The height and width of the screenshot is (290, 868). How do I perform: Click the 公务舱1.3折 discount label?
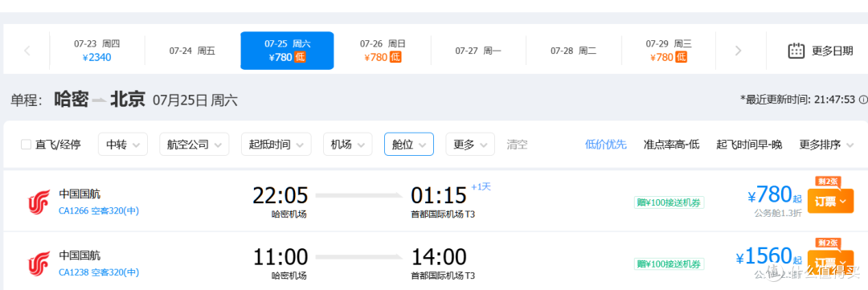click(x=777, y=214)
